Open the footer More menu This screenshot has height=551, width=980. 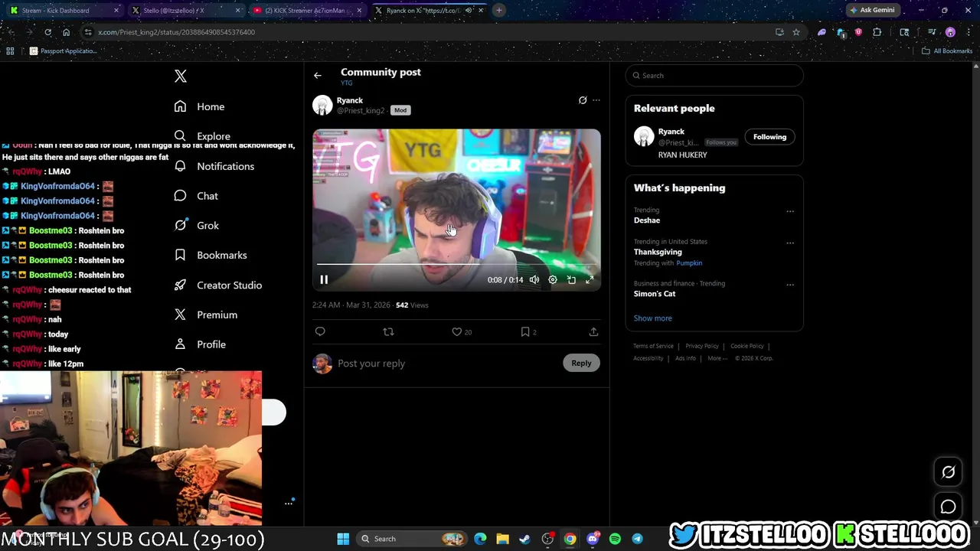pos(717,358)
